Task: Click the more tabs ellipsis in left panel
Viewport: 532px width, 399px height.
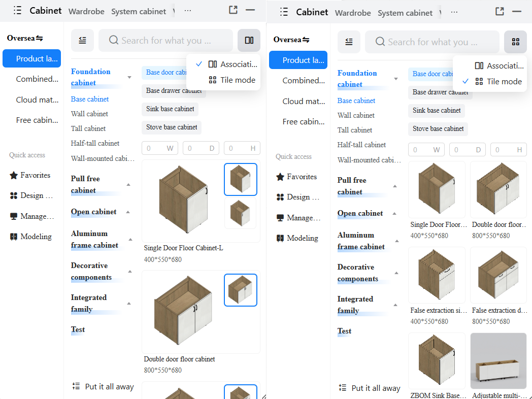Action: tap(188, 11)
